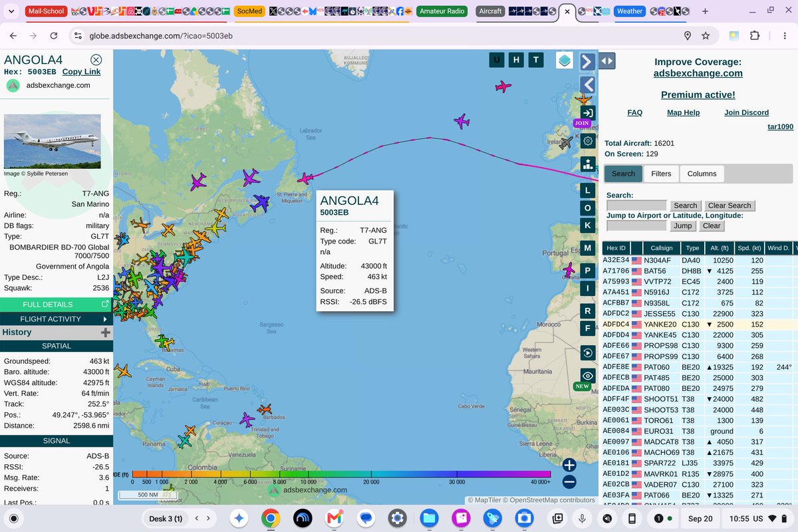Open the map layers selector
The height and width of the screenshot is (532, 798).
coord(565,61)
